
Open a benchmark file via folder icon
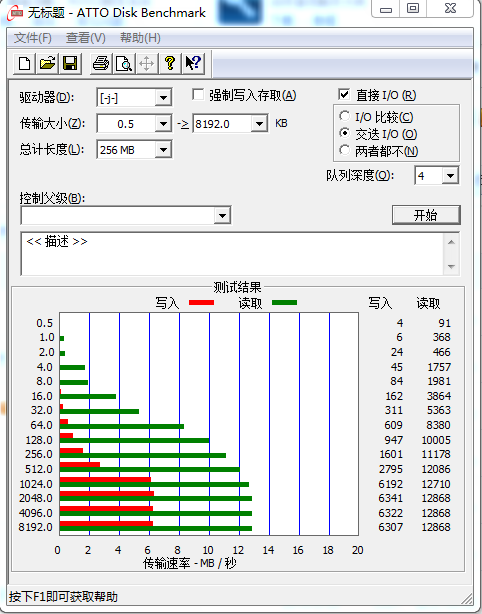[47, 63]
